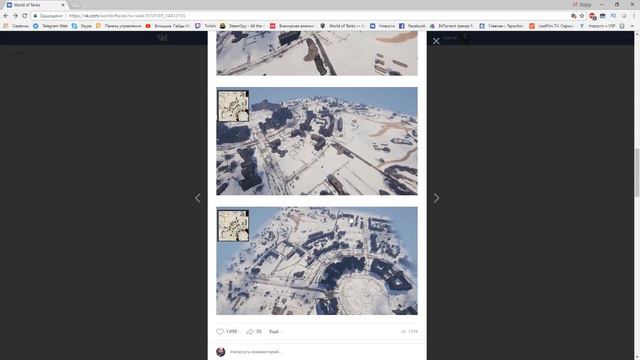Viewport: 640px width, 360px height.
Task: Click the red extension icon with badge
Action: click(x=592, y=16)
